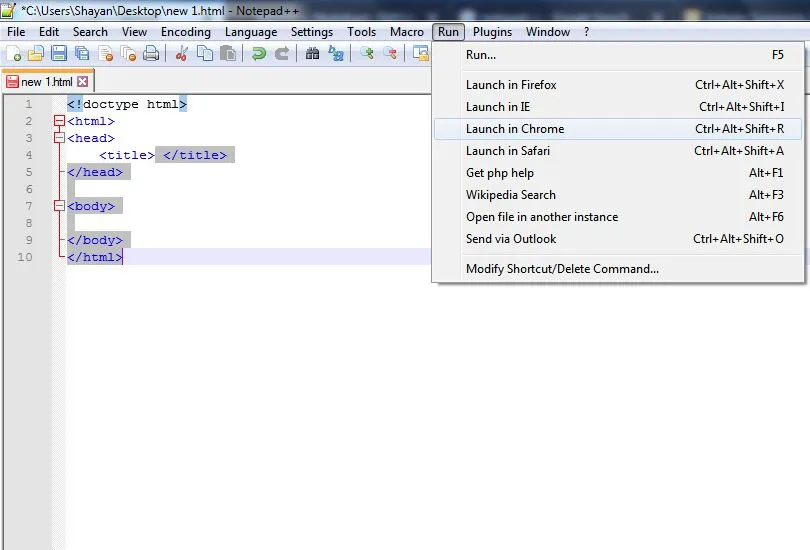
Task: Open the Tools menu
Action: [x=361, y=32]
